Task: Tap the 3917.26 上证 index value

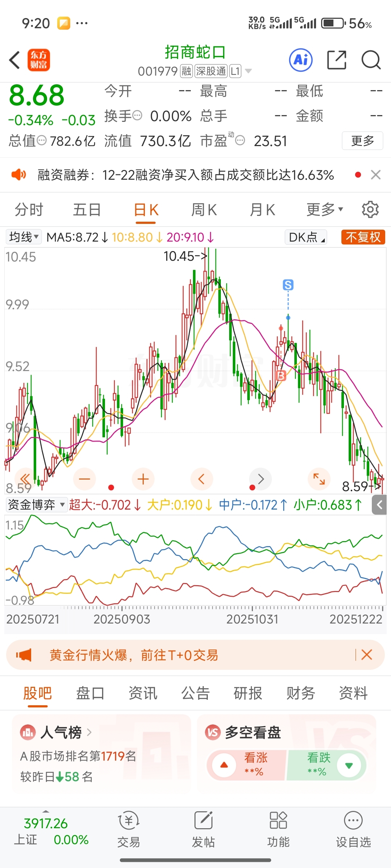Action: click(46, 824)
